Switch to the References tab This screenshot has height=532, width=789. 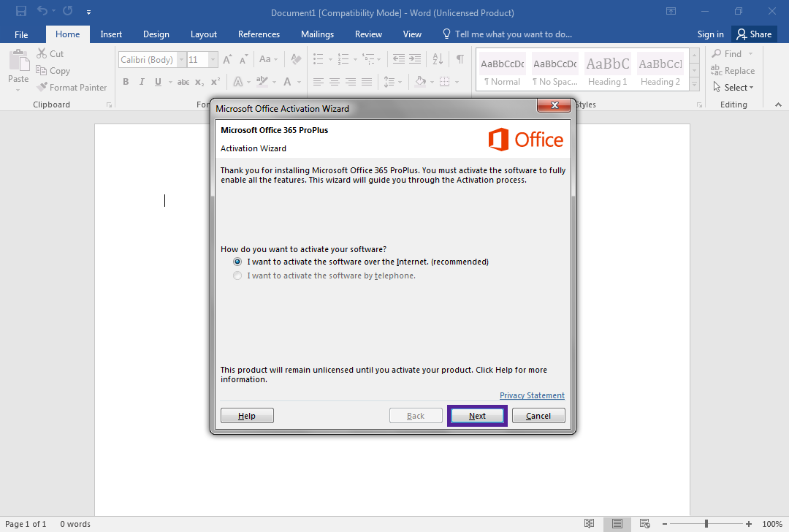coord(259,34)
